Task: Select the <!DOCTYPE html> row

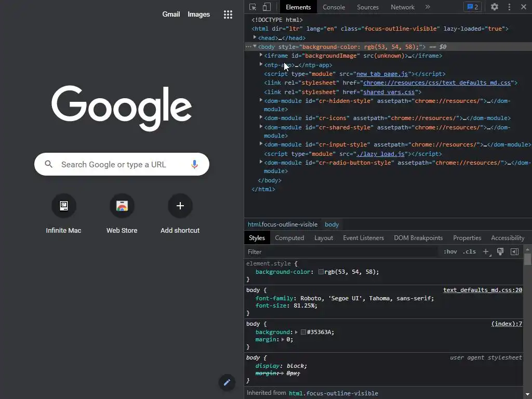Action: coord(277,20)
